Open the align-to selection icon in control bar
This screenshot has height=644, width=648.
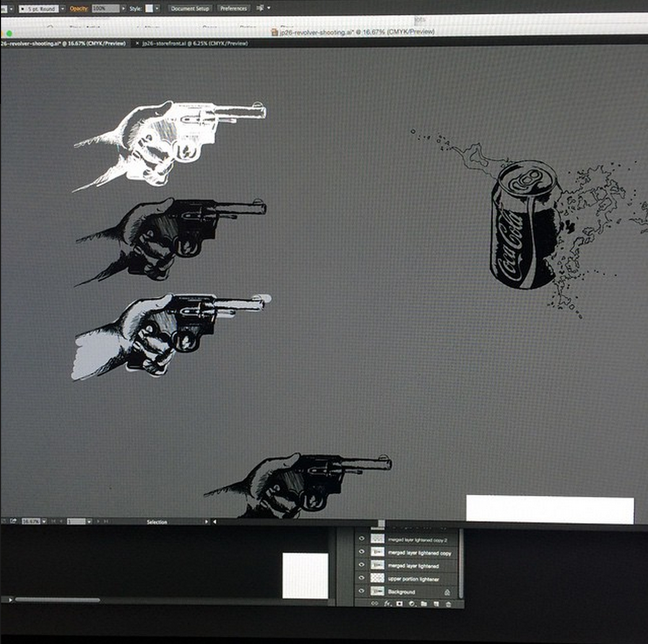tap(260, 8)
